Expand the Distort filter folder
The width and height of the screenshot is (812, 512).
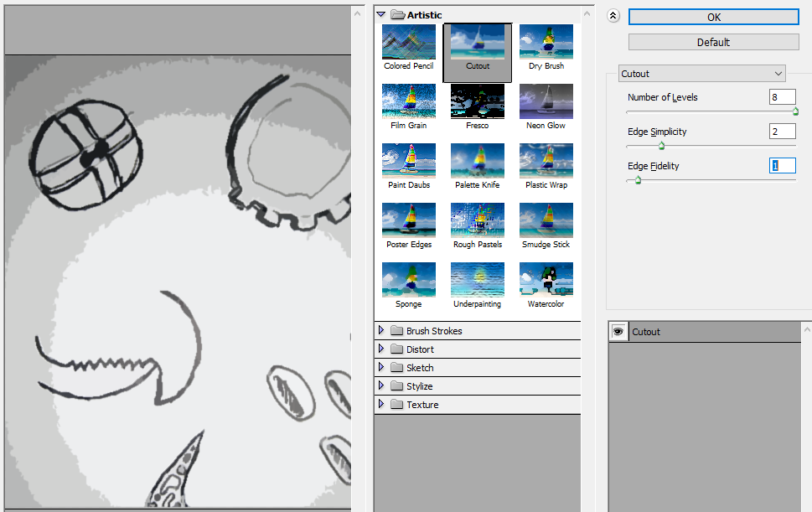pos(381,349)
